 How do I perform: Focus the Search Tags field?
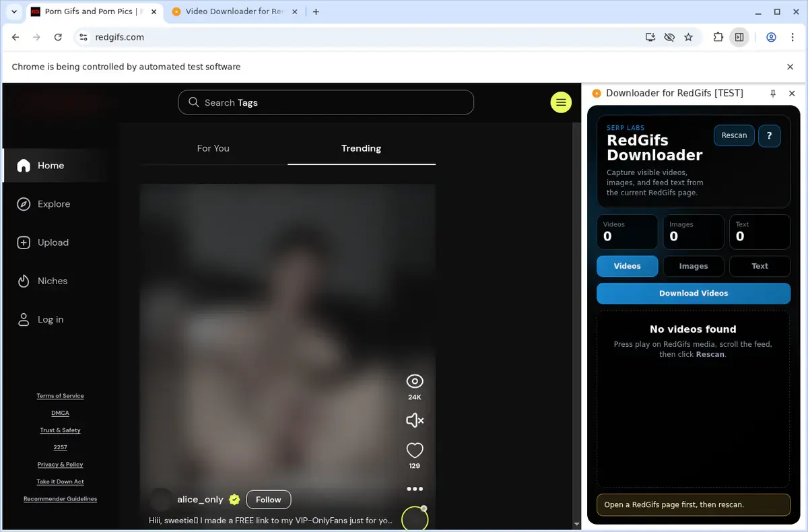(326, 102)
